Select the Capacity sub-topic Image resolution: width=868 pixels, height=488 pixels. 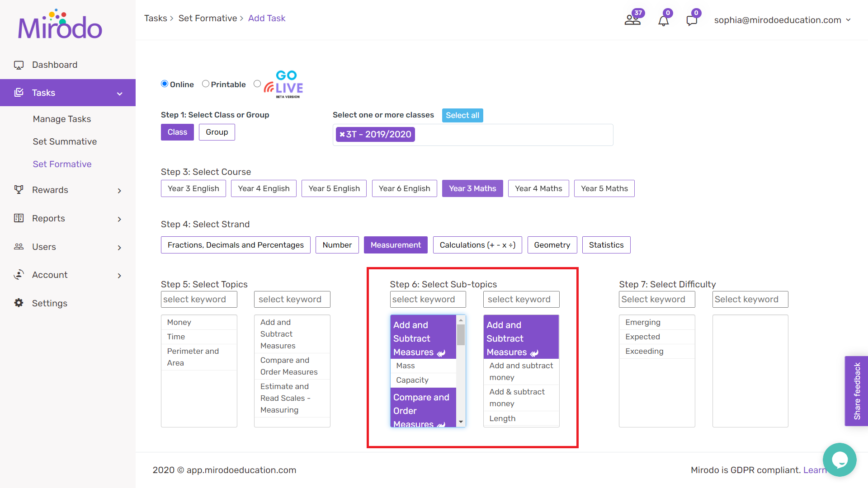click(423, 380)
